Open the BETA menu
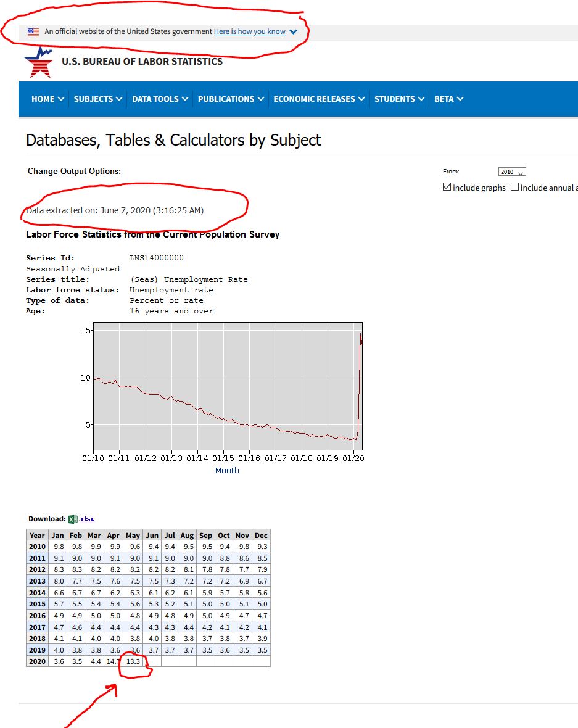The height and width of the screenshot is (728, 578). (x=448, y=99)
